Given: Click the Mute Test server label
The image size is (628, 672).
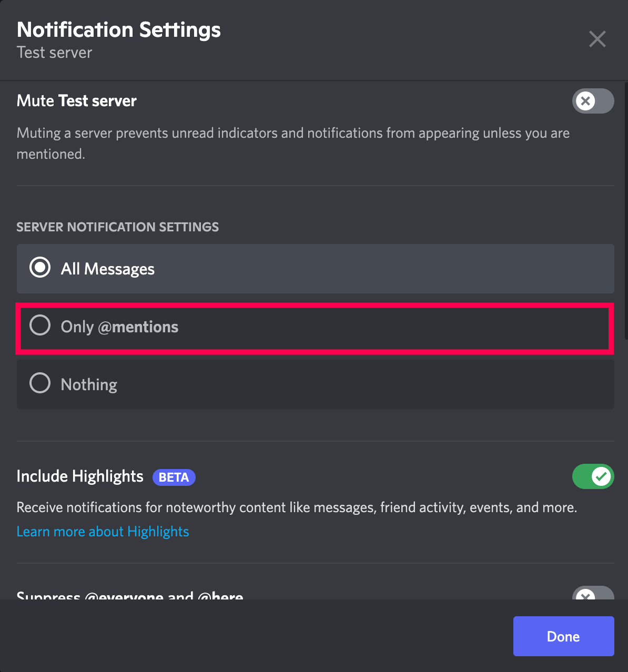Looking at the screenshot, I should (76, 100).
